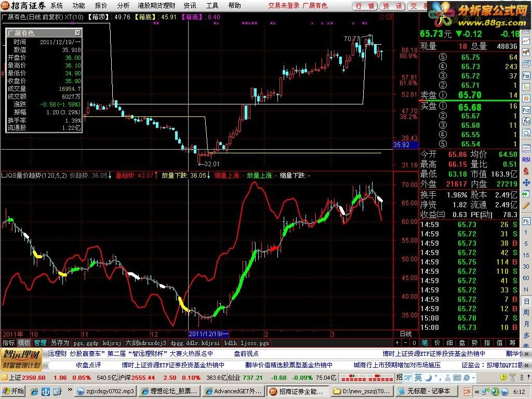Expand hidden system tray icons

[x=477, y=391]
